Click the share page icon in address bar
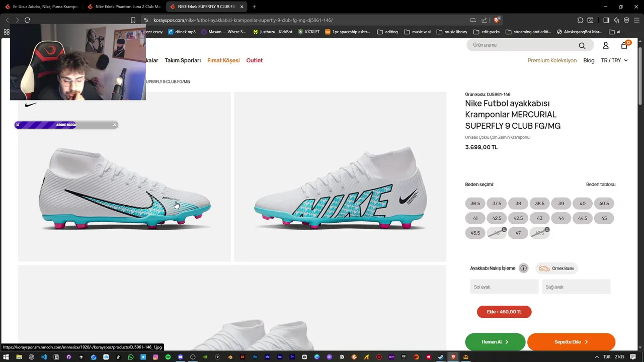Screen dimensions: 644x362 pos(485,20)
